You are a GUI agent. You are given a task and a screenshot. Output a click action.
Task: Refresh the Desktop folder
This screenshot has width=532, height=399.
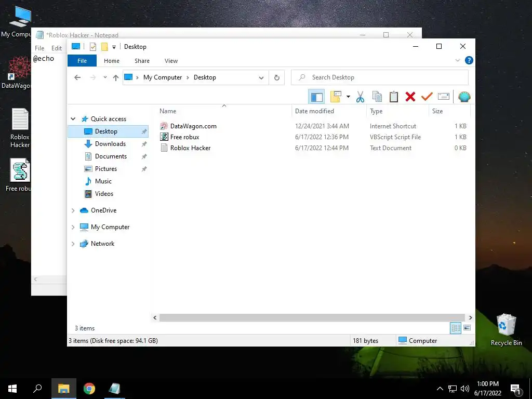[x=277, y=77]
